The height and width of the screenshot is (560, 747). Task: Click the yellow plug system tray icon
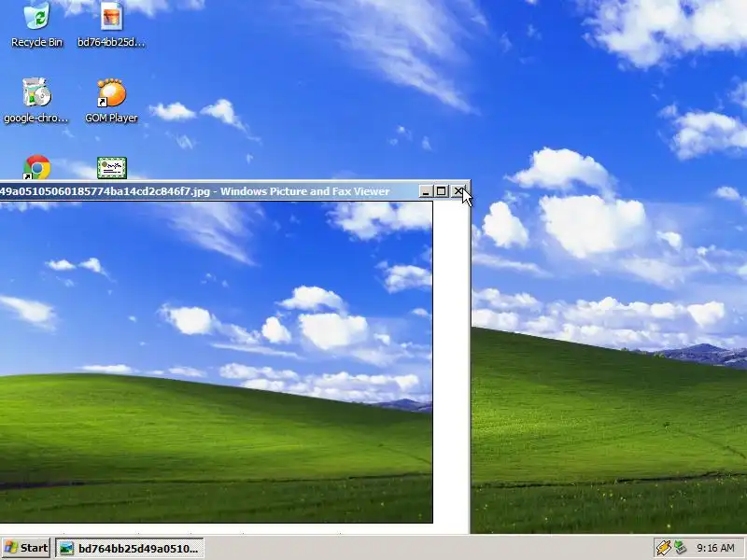(x=663, y=548)
